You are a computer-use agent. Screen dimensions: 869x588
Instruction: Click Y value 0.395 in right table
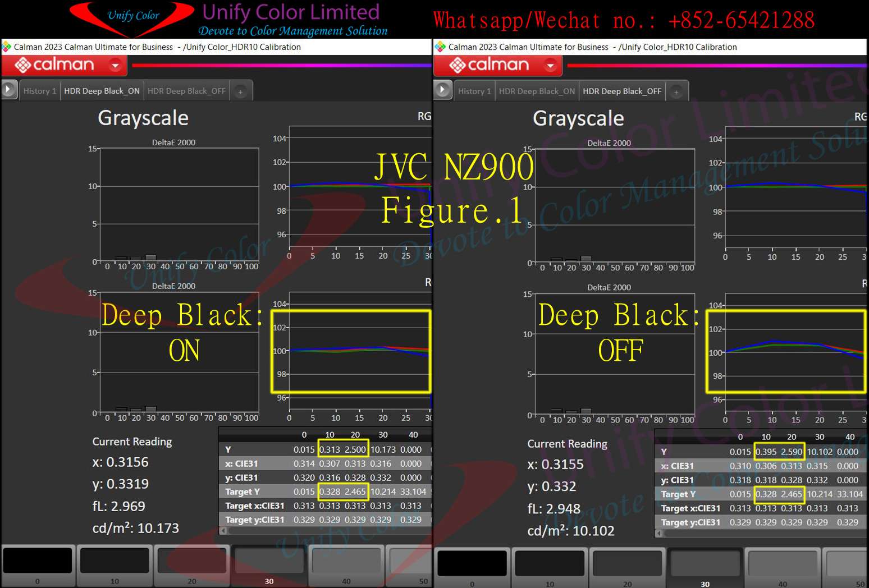point(766,452)
